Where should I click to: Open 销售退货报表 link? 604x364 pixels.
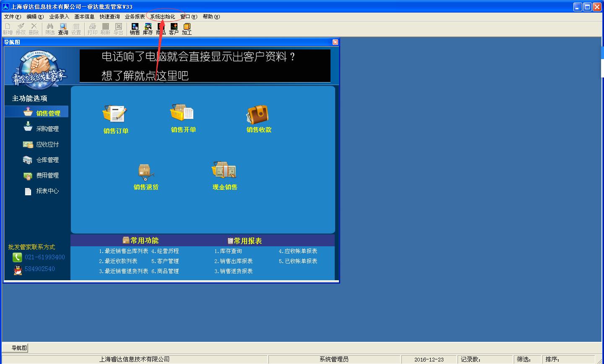click(x=234, y=271)
